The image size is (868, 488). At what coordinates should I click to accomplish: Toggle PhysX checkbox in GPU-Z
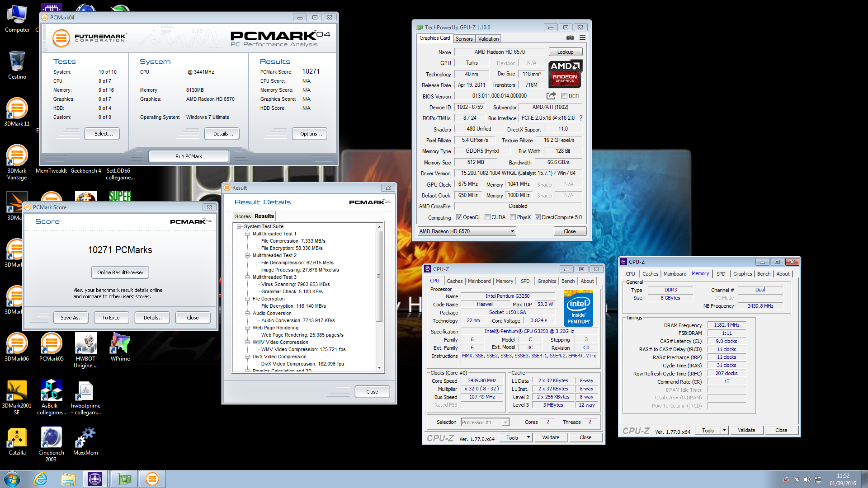513,217
